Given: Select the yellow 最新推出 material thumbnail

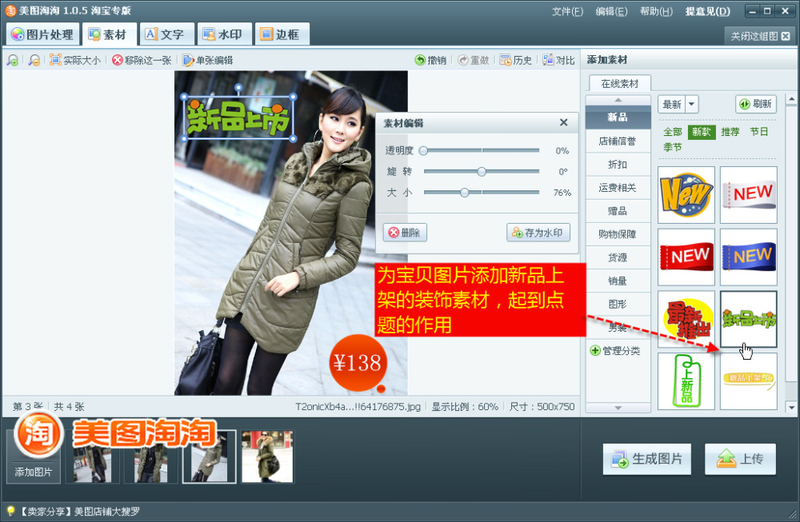Looking at the screenshot, I should tap(686, 319).
